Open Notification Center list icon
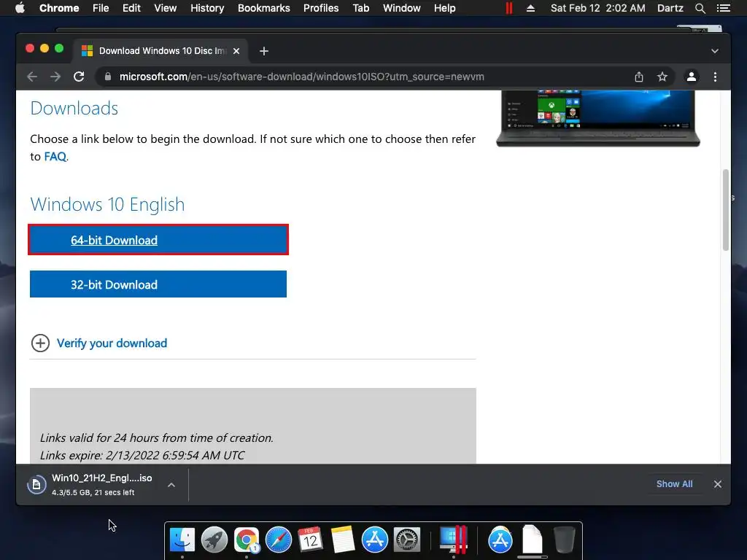Image resolution: width=747 pixels, height=560 pixels. (x=724, y=8)
